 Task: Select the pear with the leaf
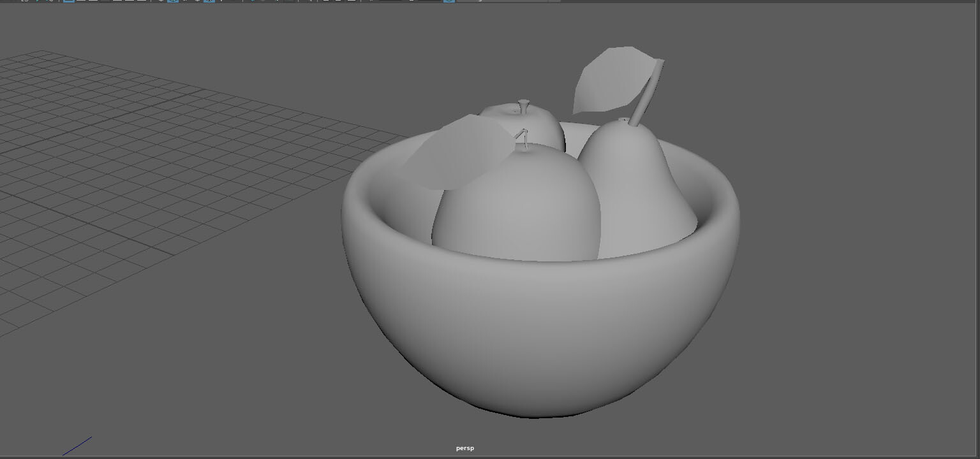(x=638, y=191)
